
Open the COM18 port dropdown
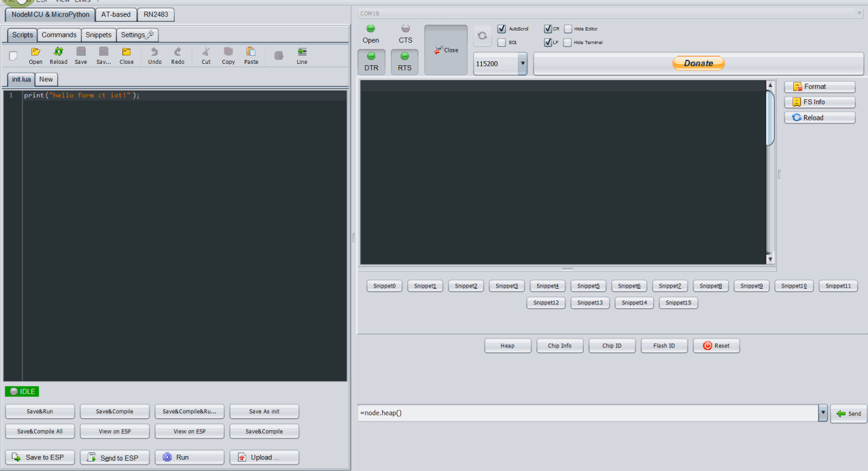click(x=859, y=13)
